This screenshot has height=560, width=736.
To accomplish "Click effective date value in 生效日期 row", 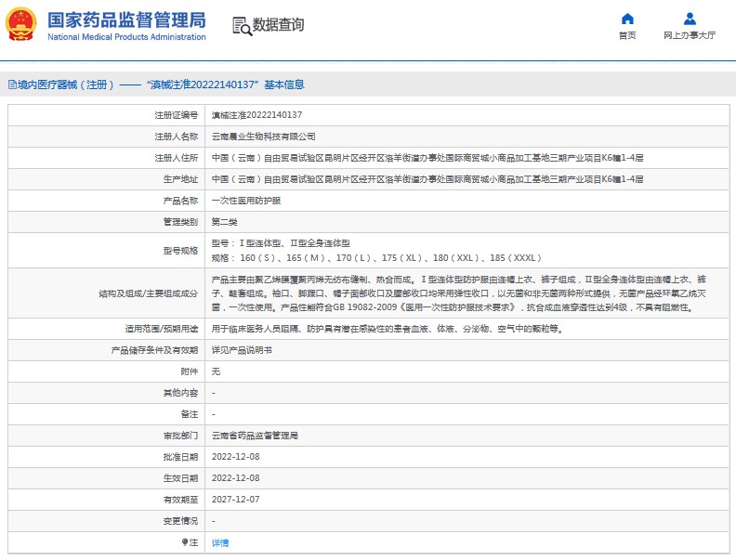I will (x=236, y=478).
